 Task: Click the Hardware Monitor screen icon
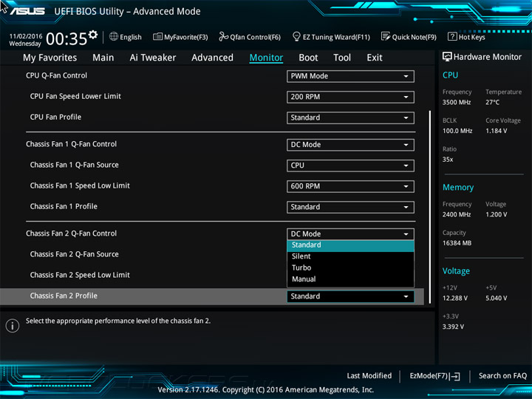[447, 57]
